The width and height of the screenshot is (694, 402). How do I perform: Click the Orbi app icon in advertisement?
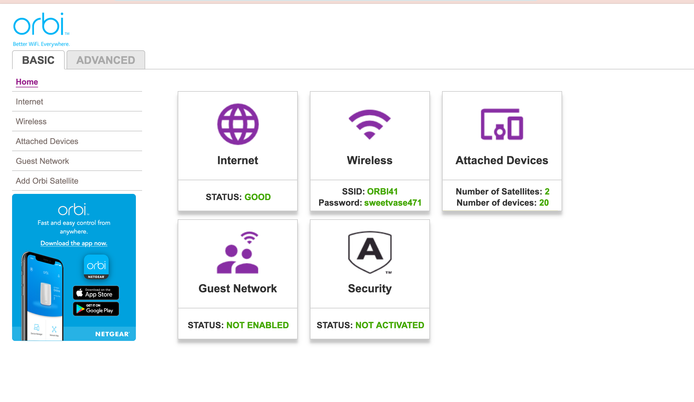point(96,266)
